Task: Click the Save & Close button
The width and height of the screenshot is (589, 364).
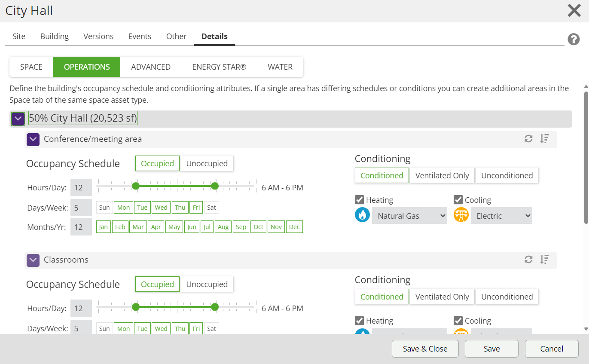Action: coord(425,349)
